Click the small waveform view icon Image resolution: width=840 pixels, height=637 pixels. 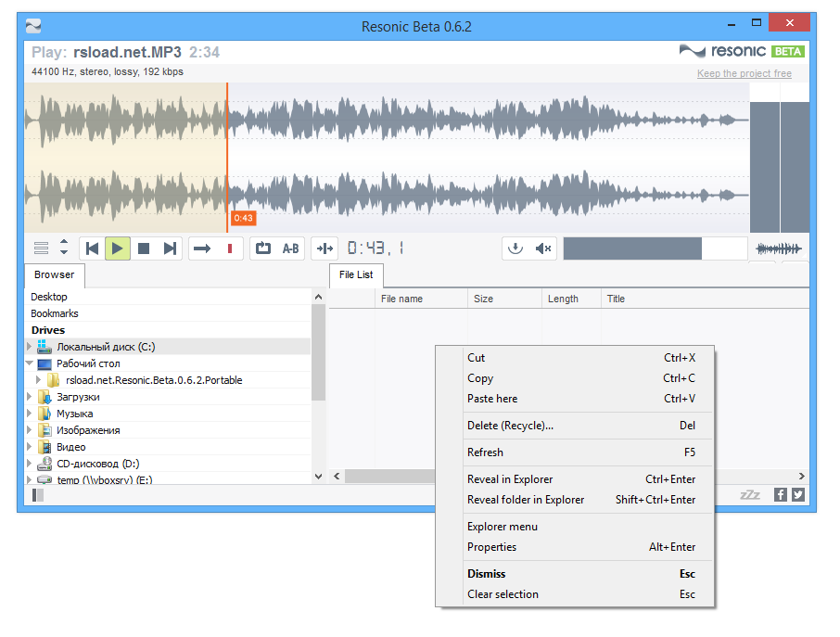point(779,248)
